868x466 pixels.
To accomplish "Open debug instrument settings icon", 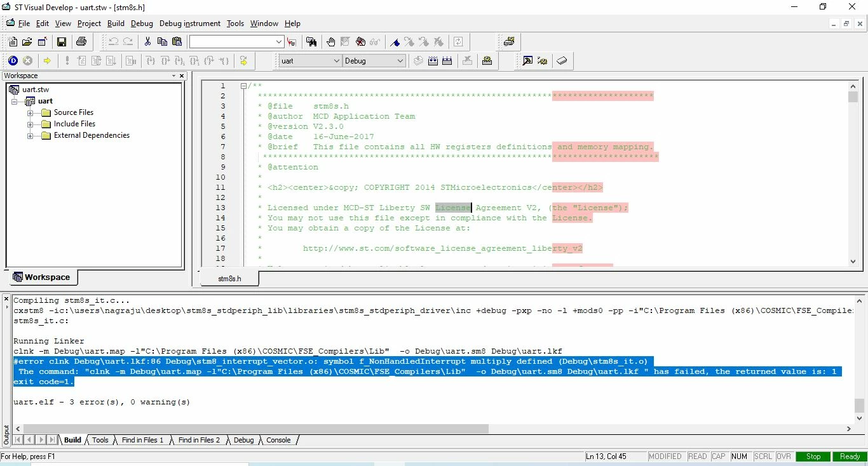I will pos(508,42).
